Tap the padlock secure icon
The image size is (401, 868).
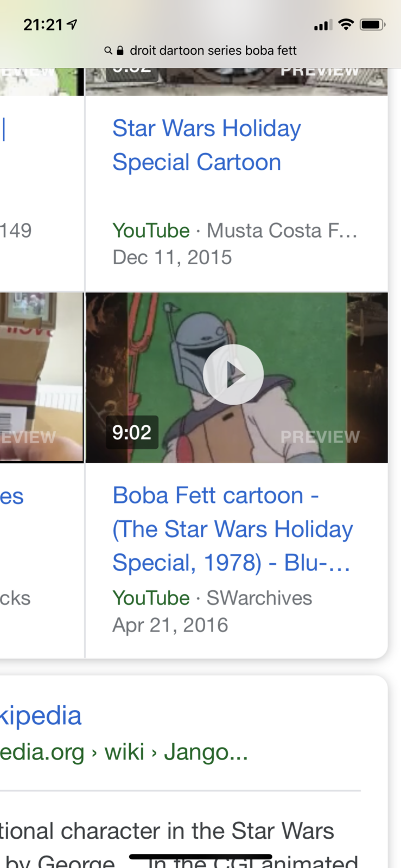pos(120,50)
